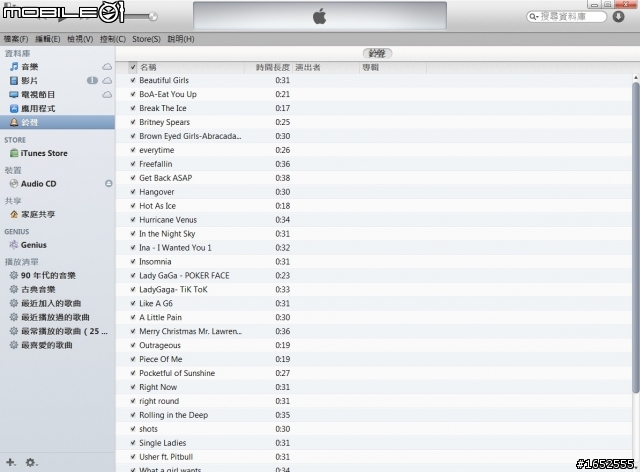This screenshot has width=640, height=472.
Task: Sort by the name column header
Action: point(191,67)
